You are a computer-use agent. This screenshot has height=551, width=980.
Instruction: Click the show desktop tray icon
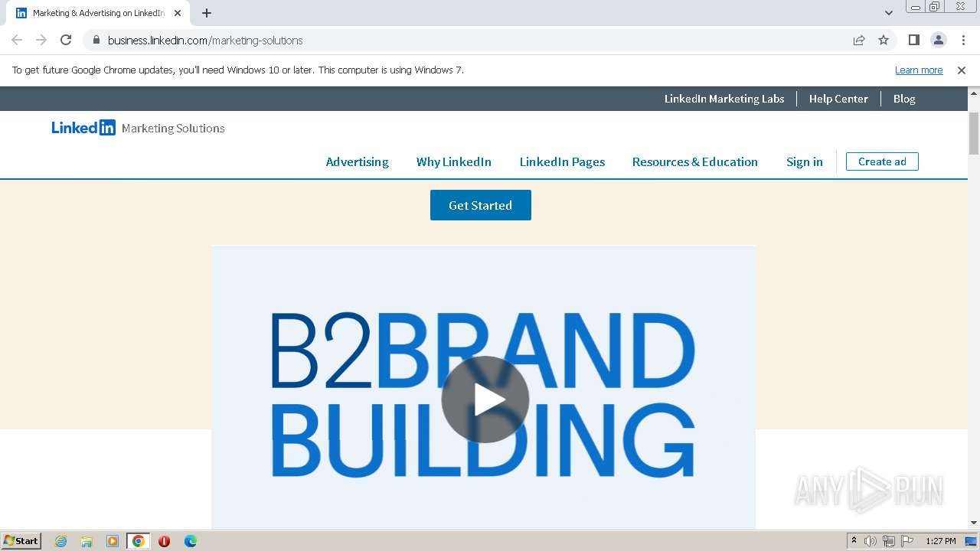point(972,541)
